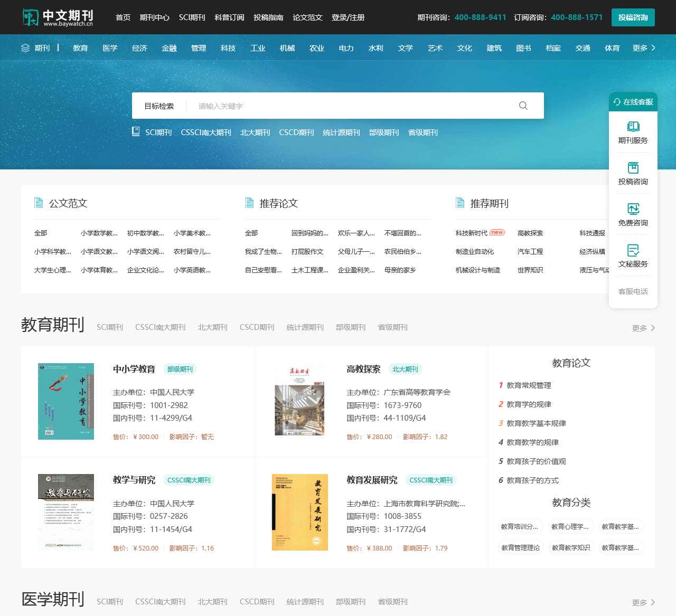Click CSSCI南大期刊 link below search box
676x616 pixels.
[x=206, y=132]
